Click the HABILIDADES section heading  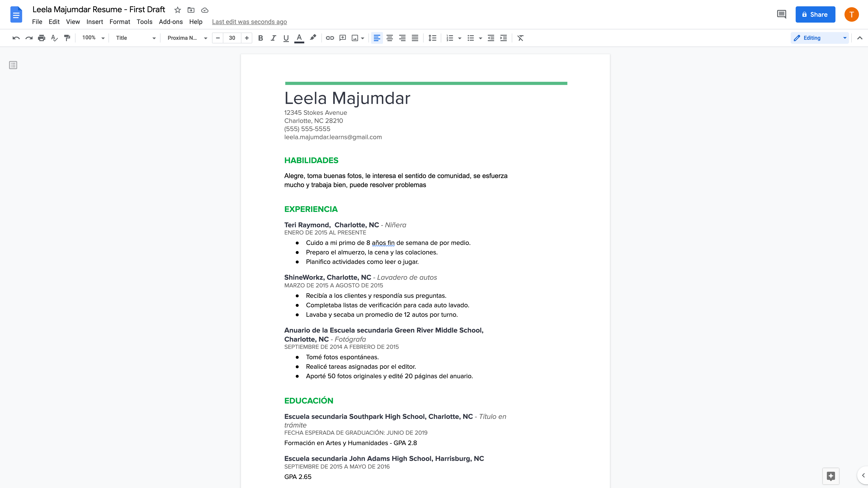click(x=311, y=161)
